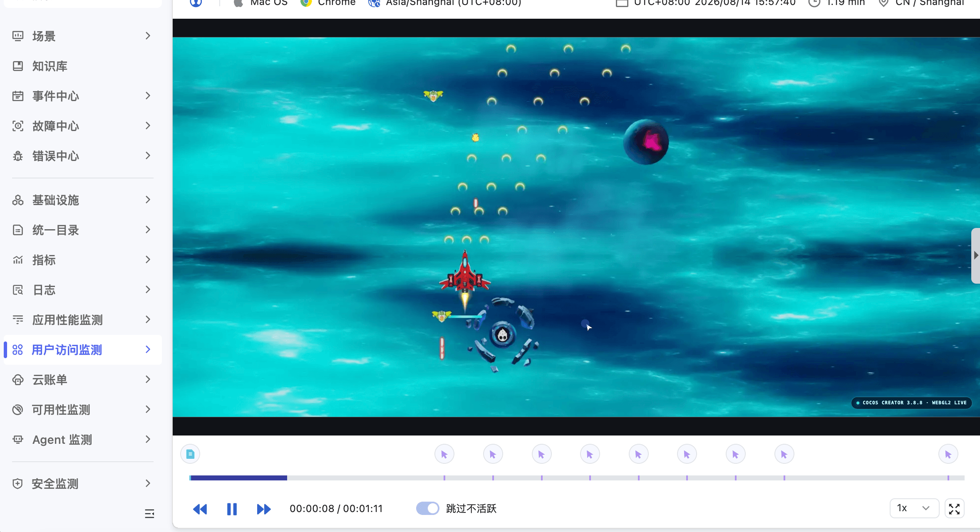Expand the 日志 submenu chevron
This screenshot has width=980, height=532.
tap(148, 290)
